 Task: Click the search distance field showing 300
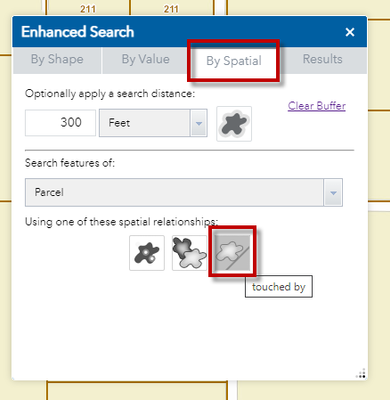(x=60, y=123)
